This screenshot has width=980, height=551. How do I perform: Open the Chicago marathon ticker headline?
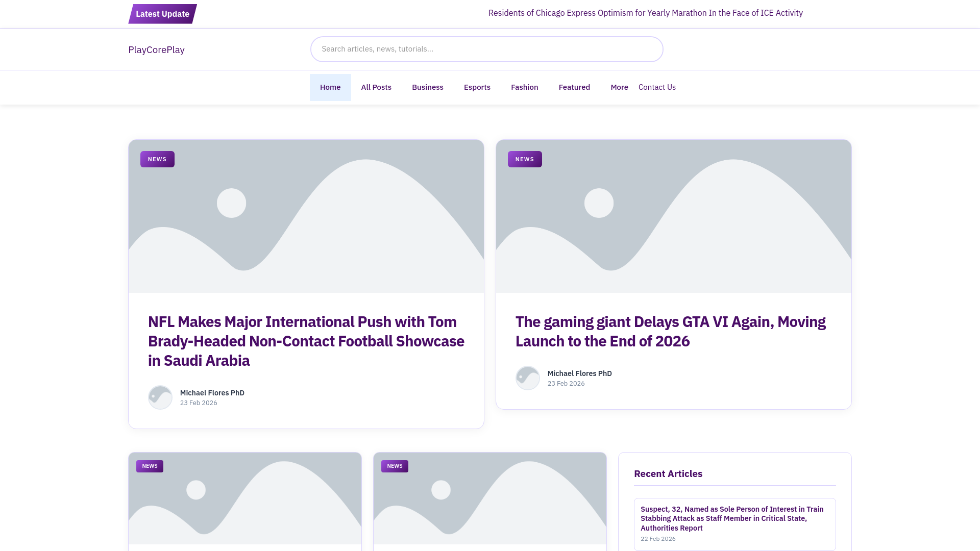(x=645, y=13)
